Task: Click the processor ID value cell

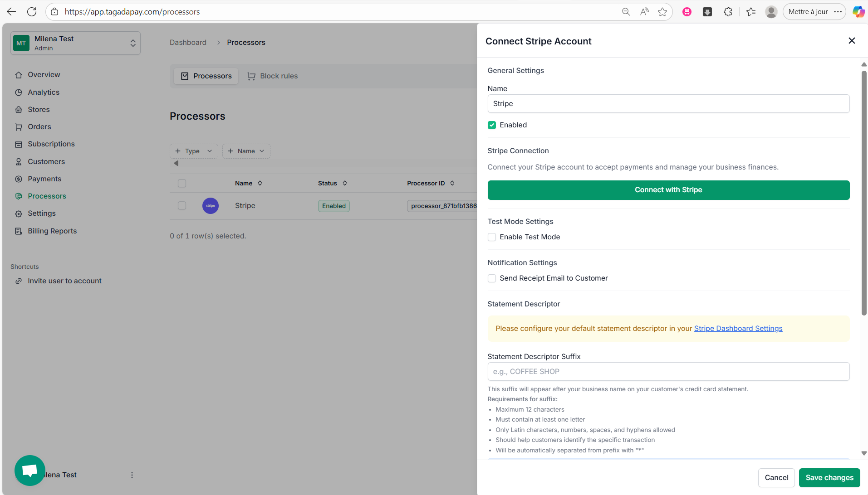Action: click(443, 206)
